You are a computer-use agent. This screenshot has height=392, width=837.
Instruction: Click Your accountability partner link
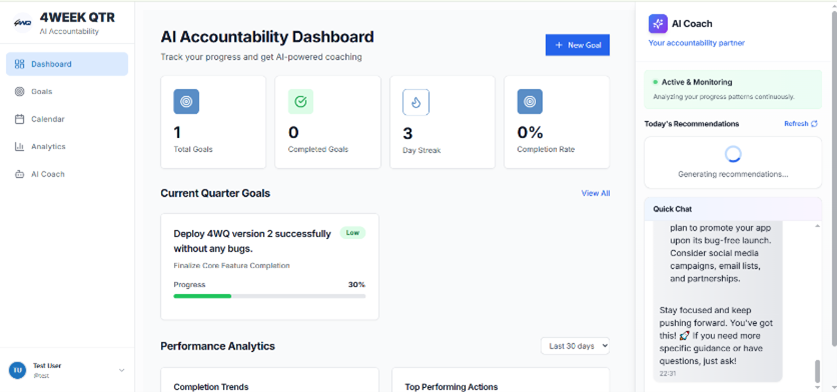pos(697,43)
